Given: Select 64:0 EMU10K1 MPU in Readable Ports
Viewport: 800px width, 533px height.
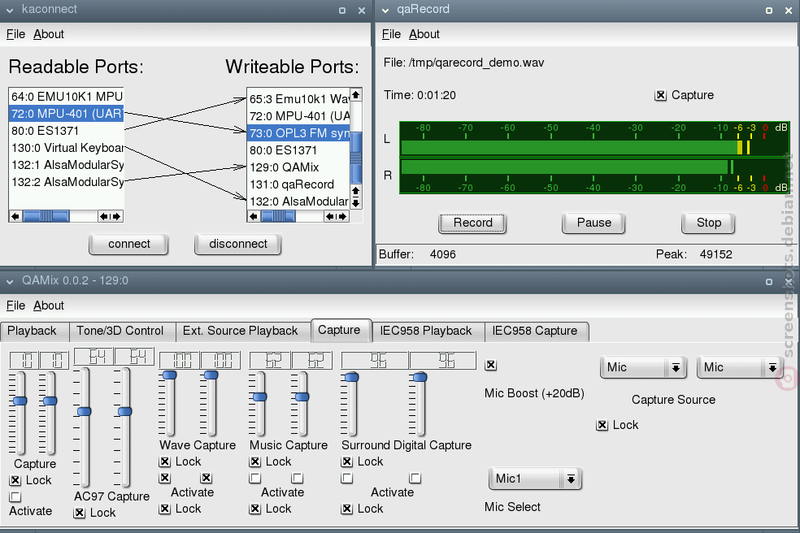Looking at the screenshot, I should (x=66, y=97).
